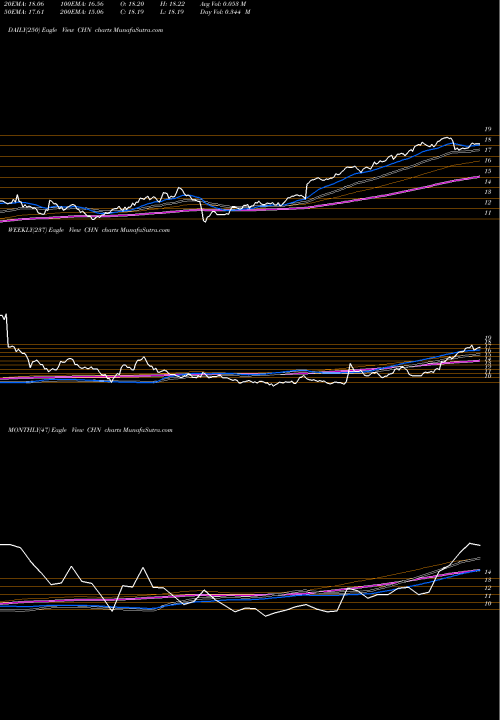The width and height of the screenshot is (500, 720).
Task: Click the 10 price label on the weekly chart
Action: pyautogui.click(x=488, y=376)
